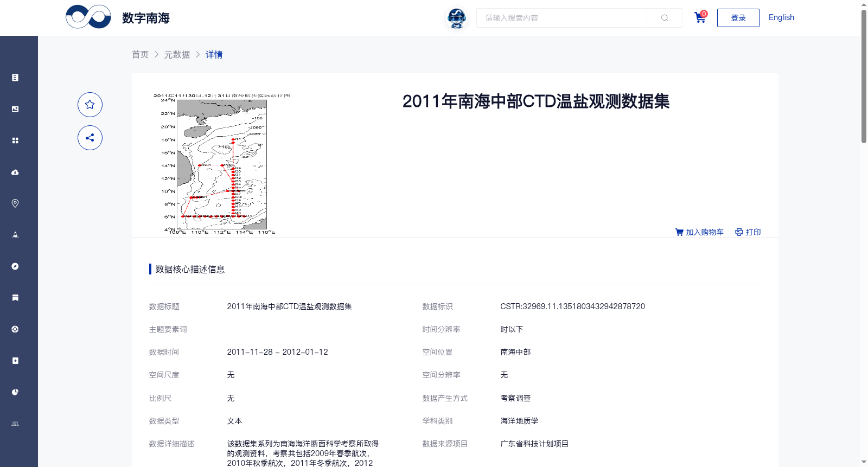Open the computer screen sidebar icon
Screen dimensions: 868x467
point(15,424)
